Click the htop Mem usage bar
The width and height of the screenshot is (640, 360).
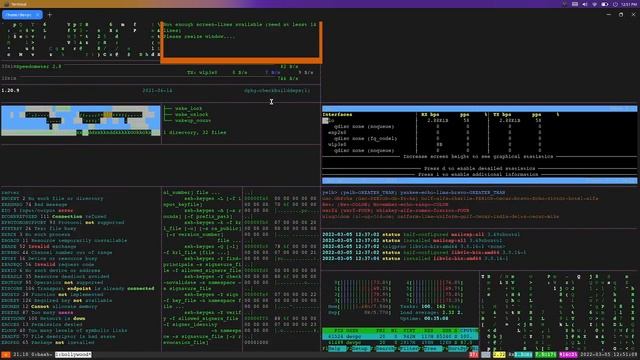pos(359,307)
